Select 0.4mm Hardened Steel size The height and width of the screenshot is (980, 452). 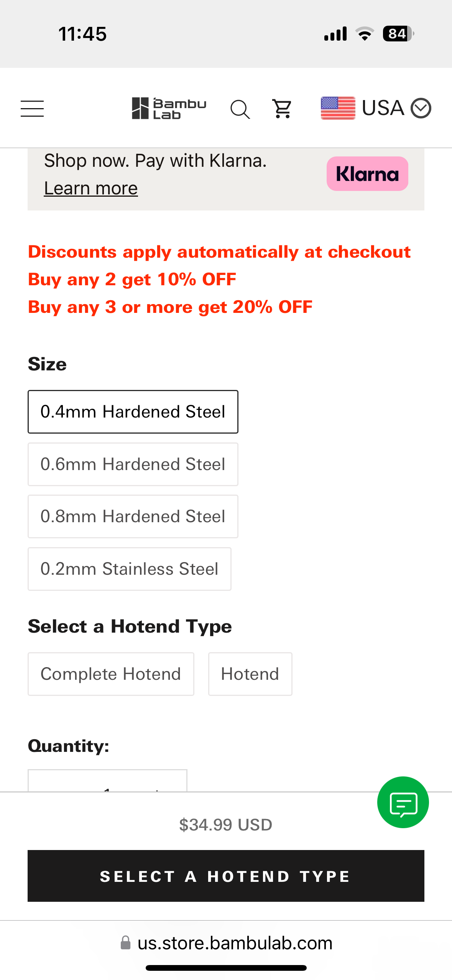click(133, 412)
